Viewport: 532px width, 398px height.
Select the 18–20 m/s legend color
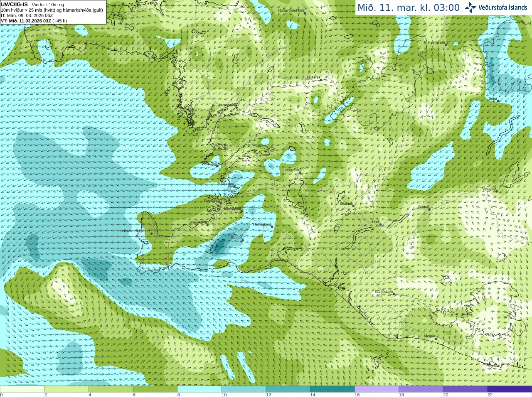click(x=421, y=389)
